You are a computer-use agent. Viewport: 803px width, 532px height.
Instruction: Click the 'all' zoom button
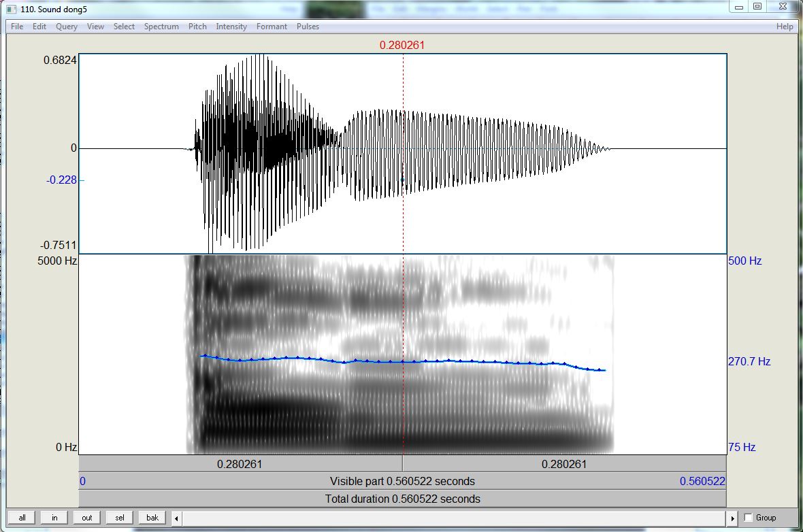22,518
